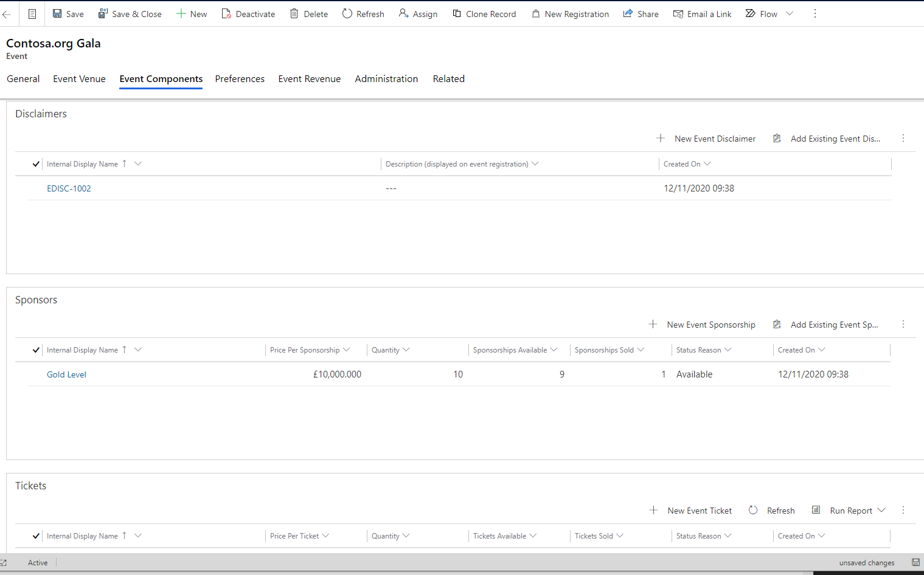
Task: Open Price Per Sponsorship column dropdown
Action: 347,349
